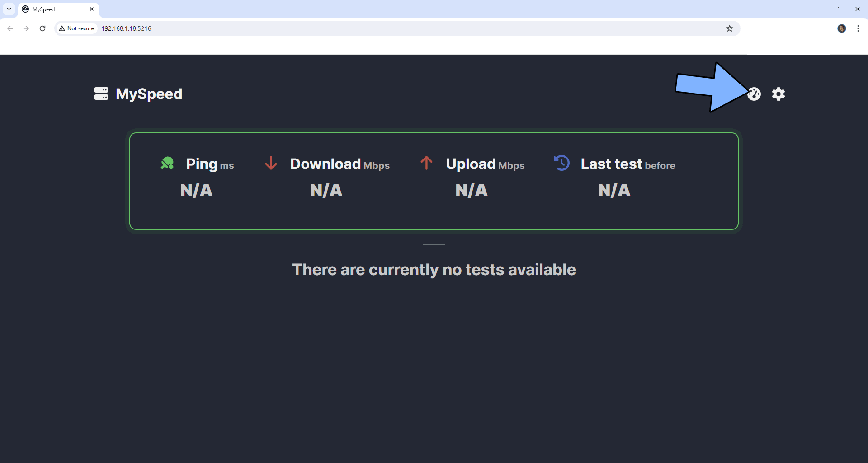Viewport: 868px width, 463px height.
Task: Click the N/A value under Upload
Action: pyautogui.click(x=472, y=190)
